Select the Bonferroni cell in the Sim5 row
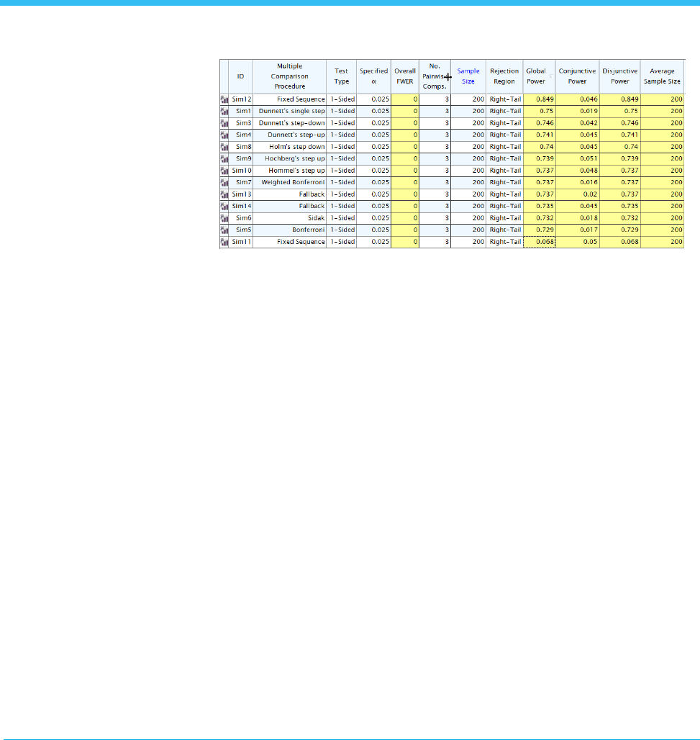700x740 pixels. point(290,230)
